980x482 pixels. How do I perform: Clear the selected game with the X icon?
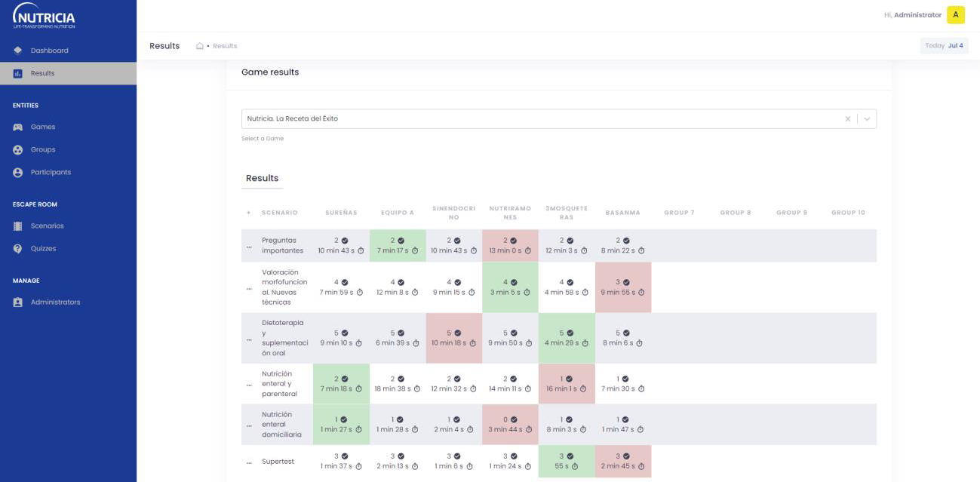click(847, 118)
